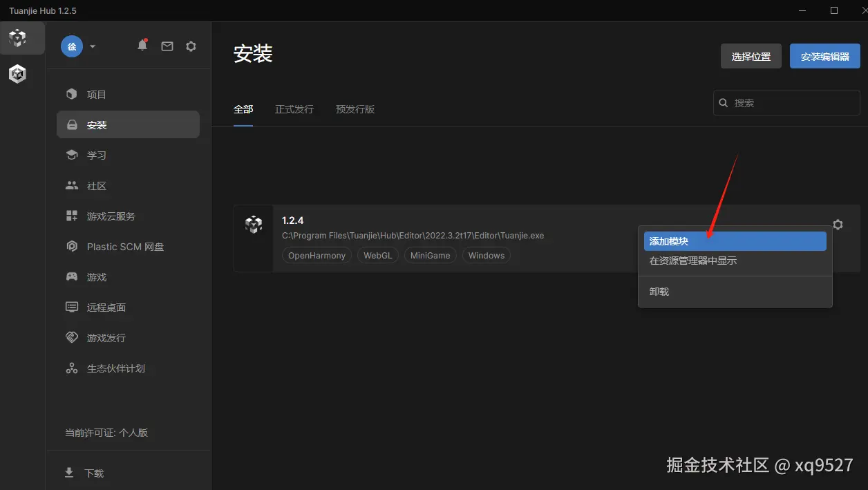The image size is (868, 490).
Task: Open Hub settings gear in sidebar header
Action: click(191, 46)
